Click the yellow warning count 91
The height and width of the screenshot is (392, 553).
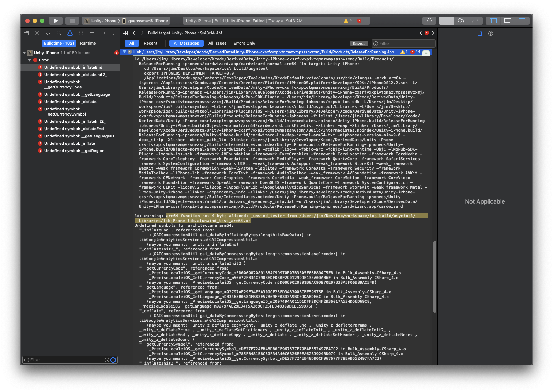click(x=349, y=21)
